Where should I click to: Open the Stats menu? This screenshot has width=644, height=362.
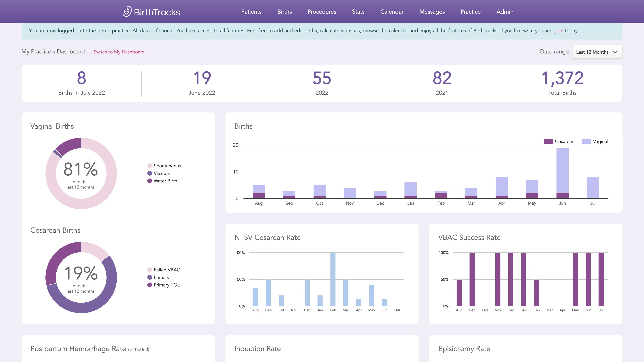click(358, 12)
